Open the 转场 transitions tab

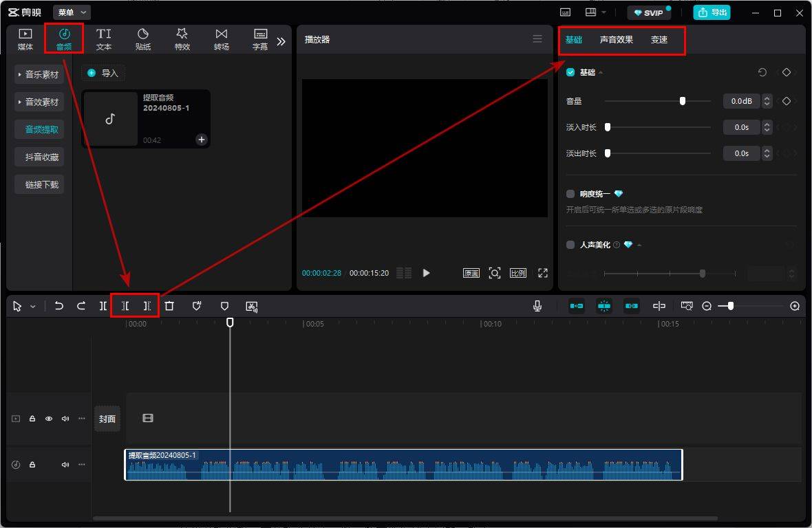click(221, 39)
